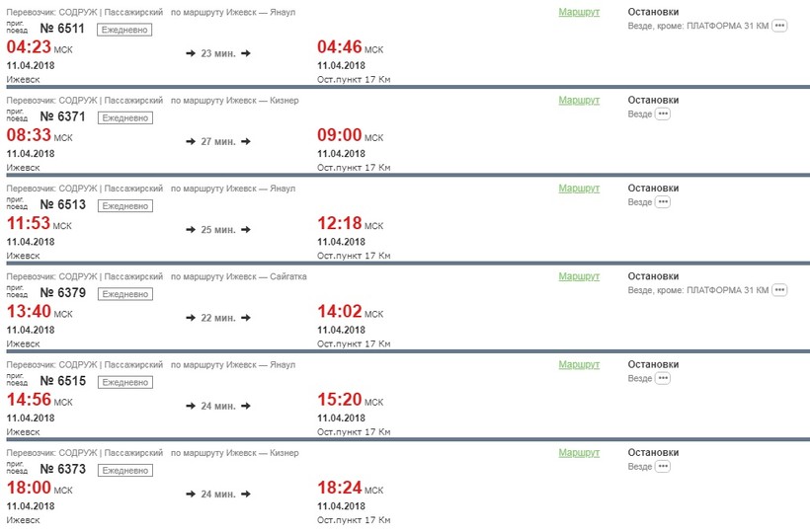Open the Маршрут link for train 6373
Viewport: 810px width, 532px height.
[x=579, y=452]
